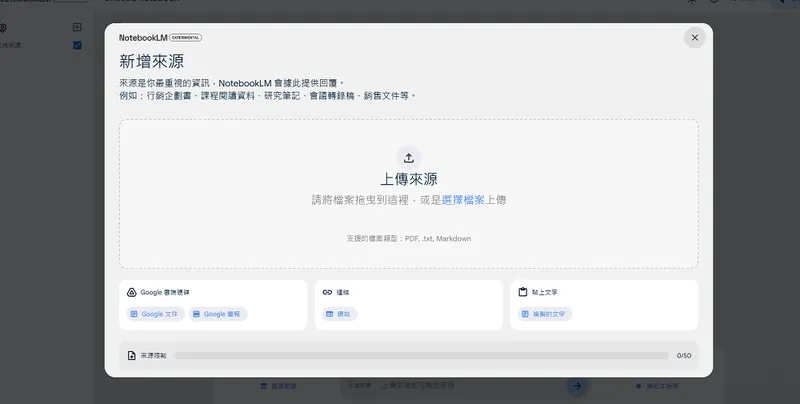Click the Google 雲端硬碟 card label
The width and height of the screenshot is (800, 404).
[165, 292]
